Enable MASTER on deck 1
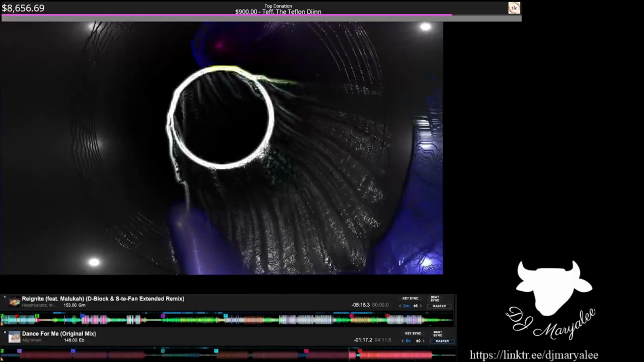This screenshot has height=362, width=644. [x=439, y=306]
